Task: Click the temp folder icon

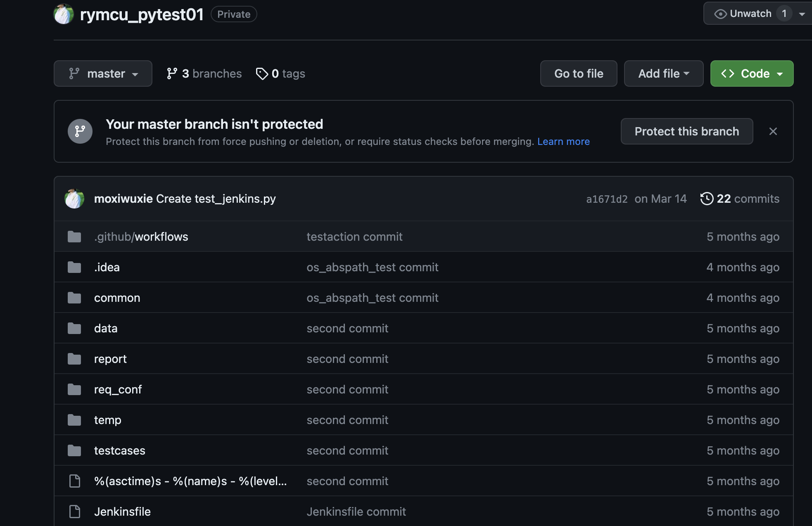Action: pyautogui.click(x=74, y=420)
